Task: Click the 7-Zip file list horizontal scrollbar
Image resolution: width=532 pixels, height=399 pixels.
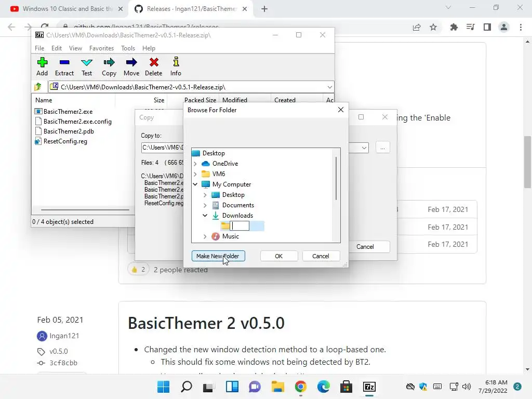Action: (85, 210)
